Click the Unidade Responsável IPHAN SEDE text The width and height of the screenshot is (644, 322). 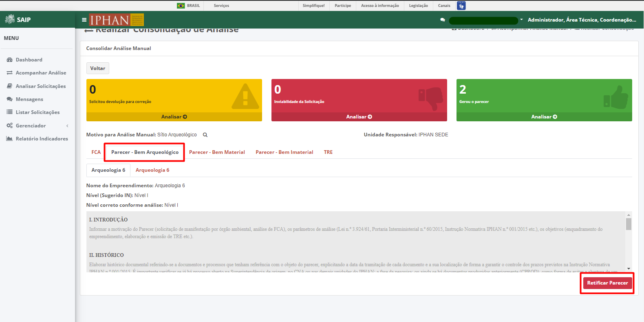pos(406,135)
